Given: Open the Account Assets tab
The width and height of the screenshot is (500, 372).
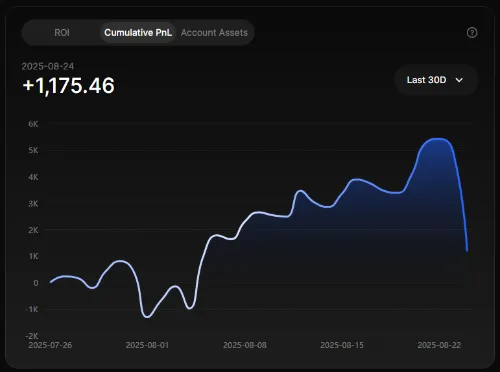Looking at the screenshot, I should [214, 33].
